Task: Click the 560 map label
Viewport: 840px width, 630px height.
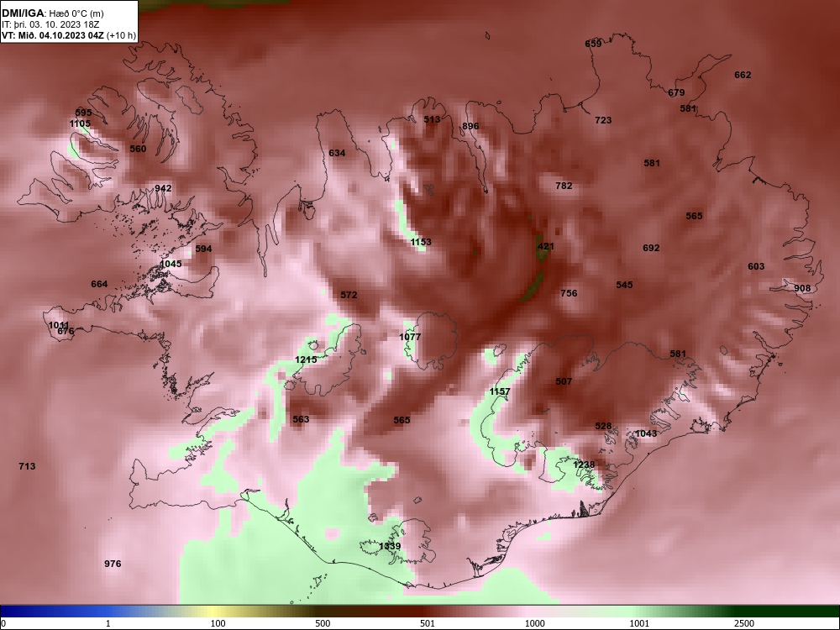Action: click(138, 149)
